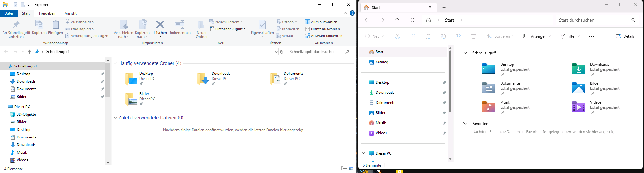The width and height of the screenshot is (644, 173).
Task: Open the Ansicht ribbon tab
Action: pos(71,13)
